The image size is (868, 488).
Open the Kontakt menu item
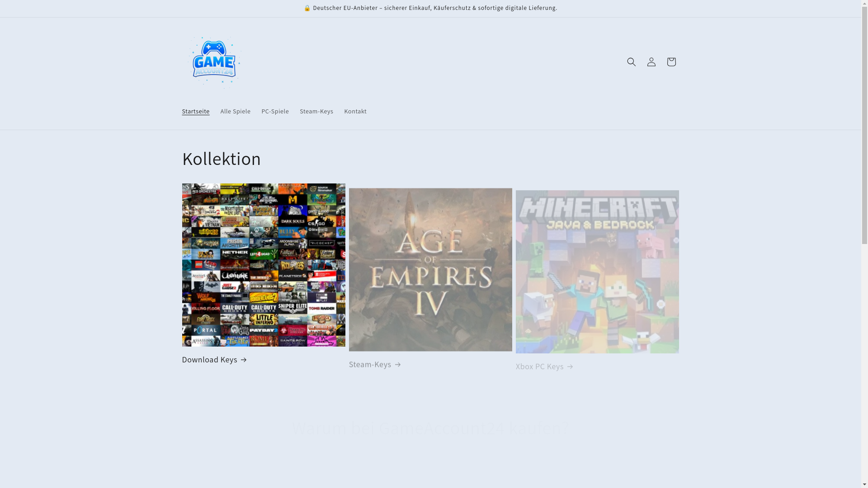coord(355,111)
